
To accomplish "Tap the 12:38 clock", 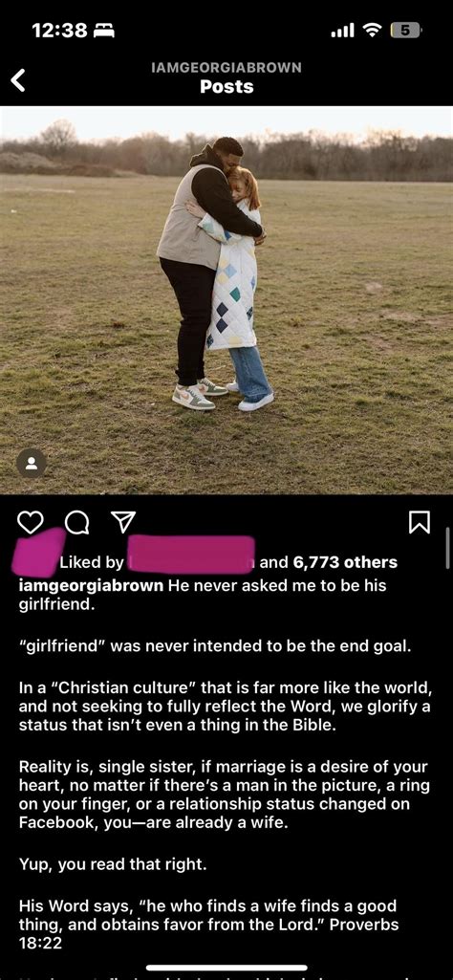I will [x=59, y=30].
